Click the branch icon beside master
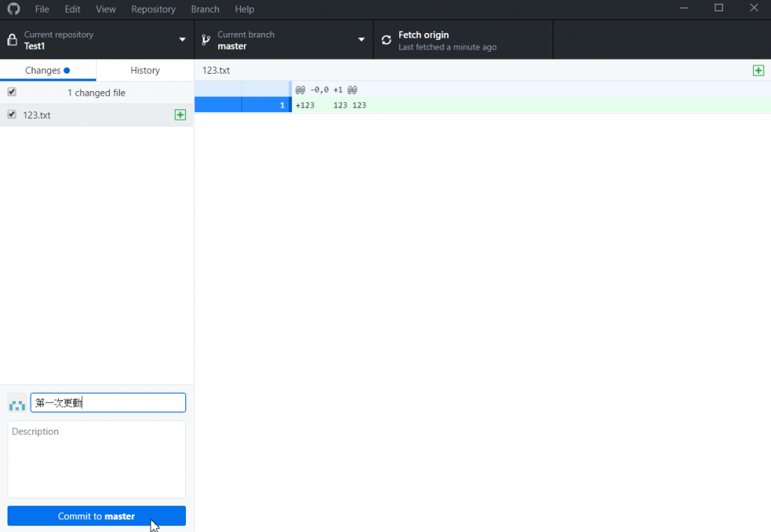771x532 pixels. [x=206, y=40]
